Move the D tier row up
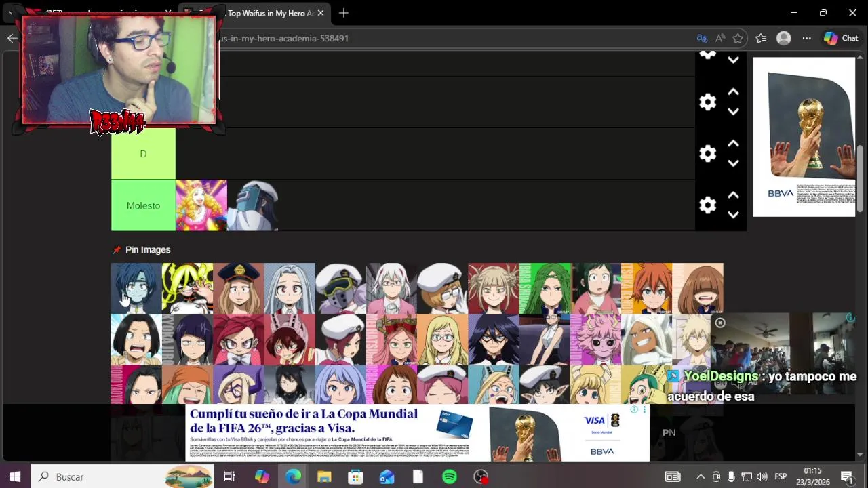 [733, 144]
